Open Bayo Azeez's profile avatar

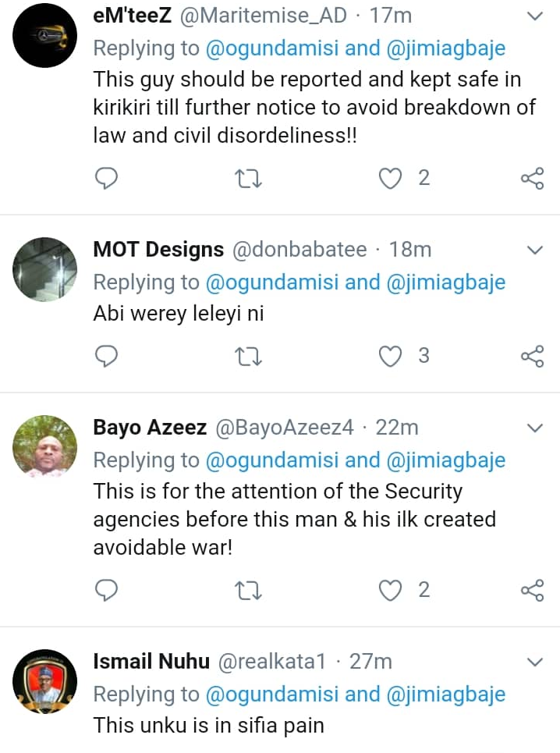(x=44, y=447)
